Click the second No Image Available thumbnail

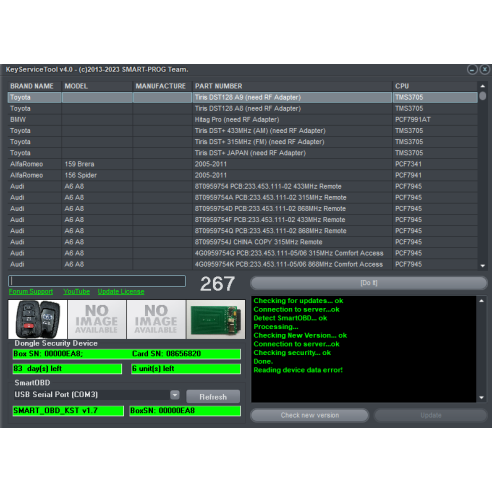pyautogui.click(x=156, y=319)
